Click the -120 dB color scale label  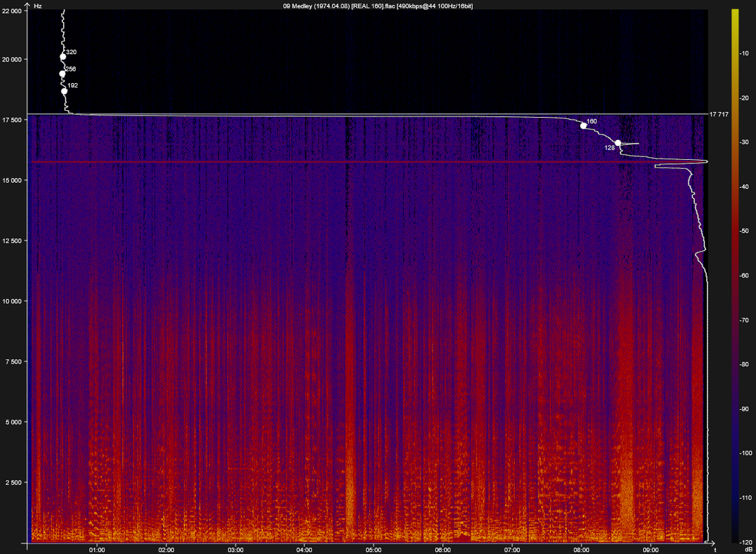click(x=746, y=542)
